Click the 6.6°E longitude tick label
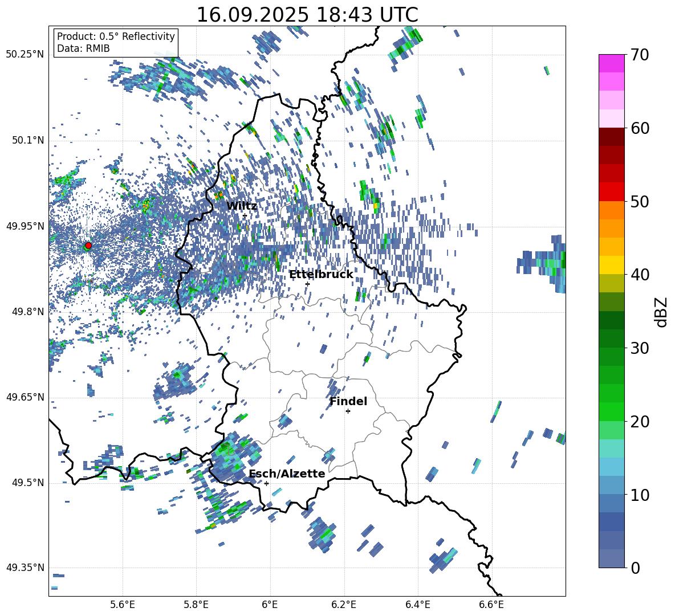Image resolution: width=675 pixels, height=616 pixels. (x=491, y=605)
